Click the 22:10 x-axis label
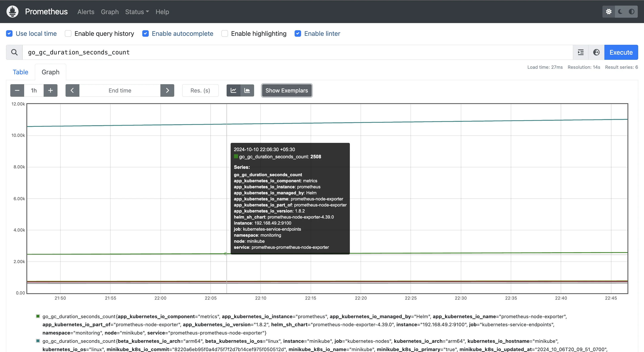Image resolution: width=644 pixels, height=352 pixels. (x=261, y=298)
